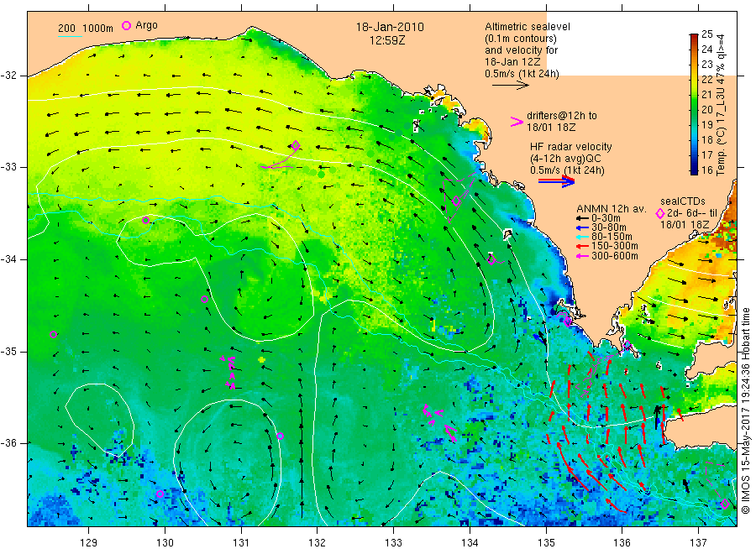756x554 pixels.
Task: Click the 18-Jan 12Z text
Action: tap(512, 61)
